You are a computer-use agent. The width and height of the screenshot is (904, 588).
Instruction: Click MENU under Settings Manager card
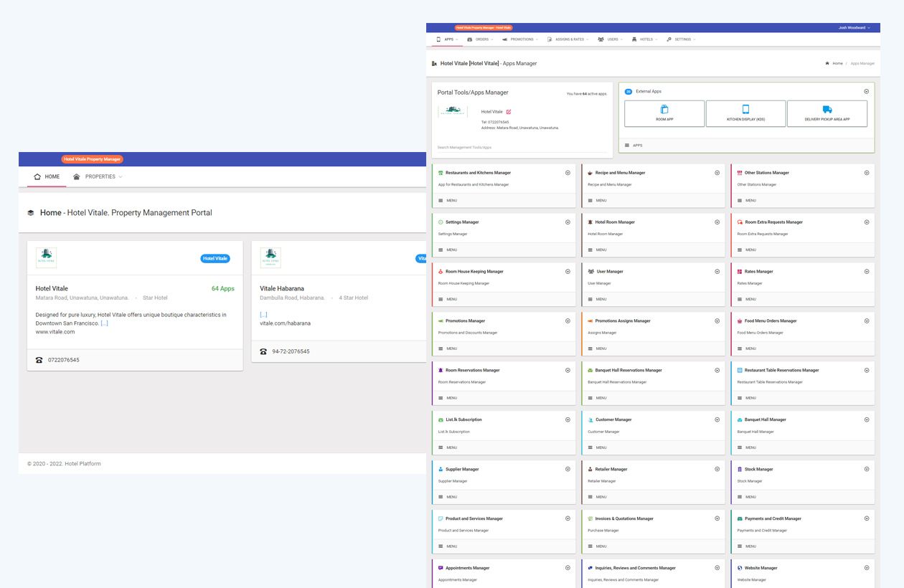pyautogui.click(x=448, y=250)
